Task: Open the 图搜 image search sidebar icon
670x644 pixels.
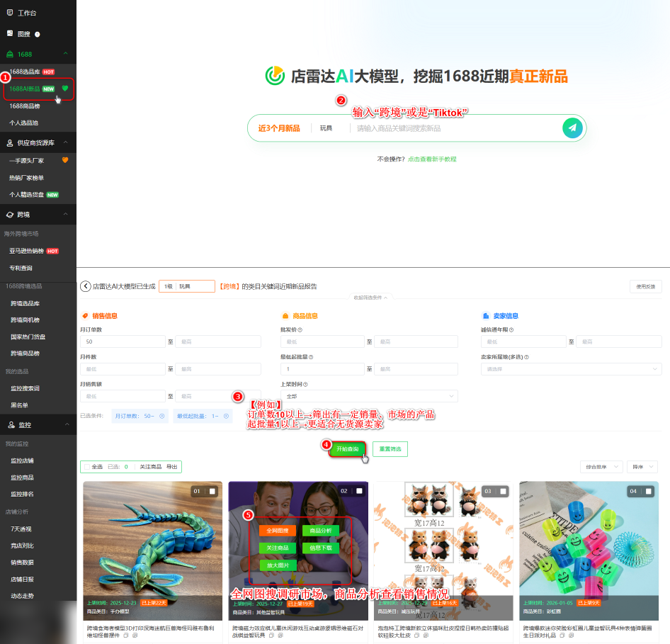Action: pyautogui.click(x=11, y=33)
